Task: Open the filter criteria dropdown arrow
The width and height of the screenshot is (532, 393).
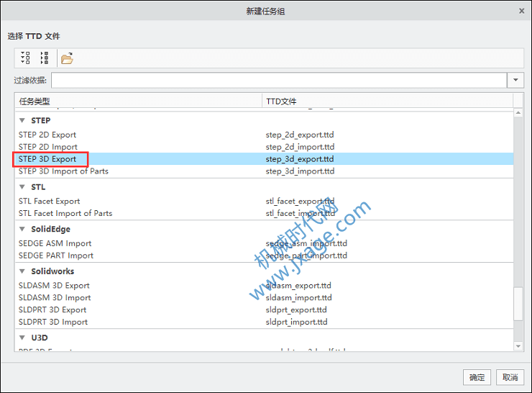Action: [x=515, y=80]
